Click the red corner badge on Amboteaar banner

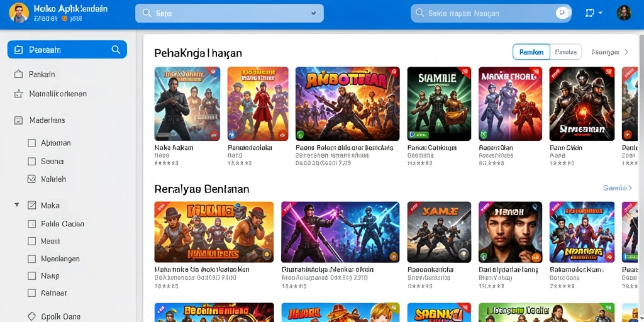pyautogui.click(x=394, y=72)
